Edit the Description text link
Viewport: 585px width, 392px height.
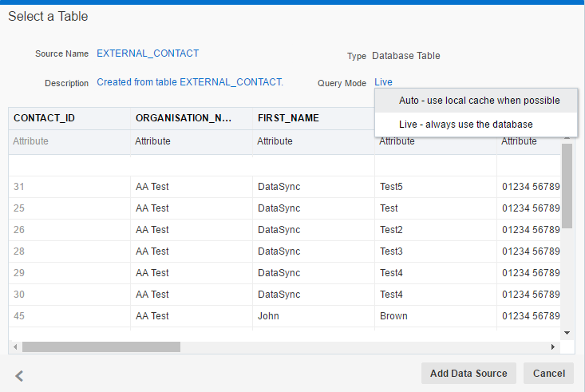pos(190,82)
